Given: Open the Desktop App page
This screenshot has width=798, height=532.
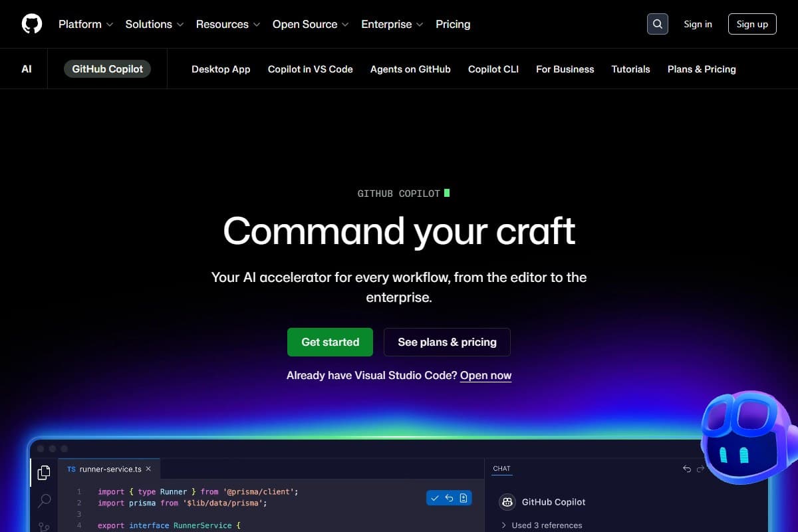Looking at the screenshot, I should 221,69.
